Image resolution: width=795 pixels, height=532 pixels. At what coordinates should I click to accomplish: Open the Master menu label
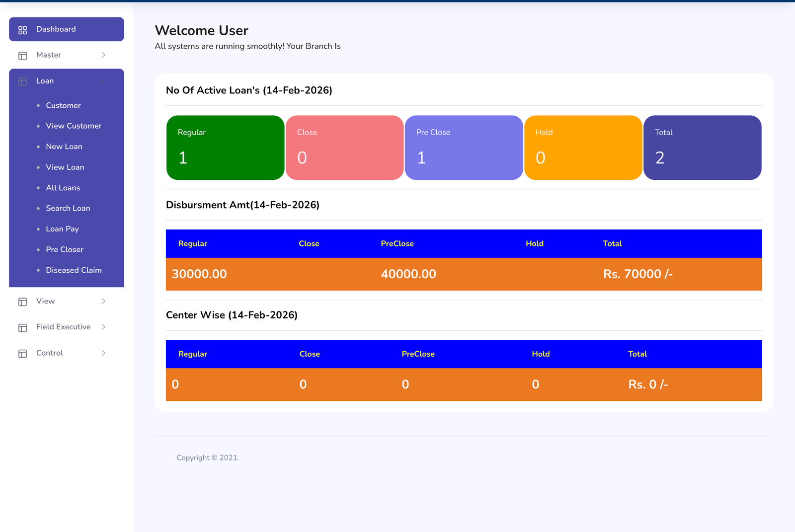point(49,55)
